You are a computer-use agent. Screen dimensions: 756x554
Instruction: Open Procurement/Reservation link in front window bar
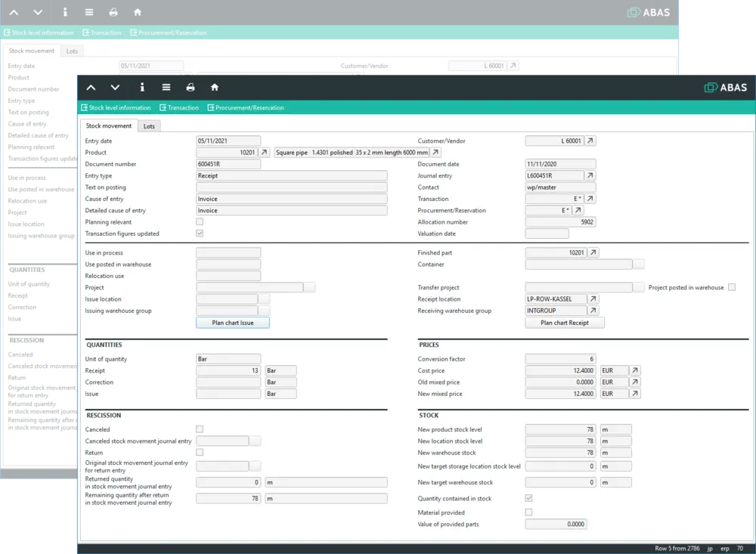246,107
